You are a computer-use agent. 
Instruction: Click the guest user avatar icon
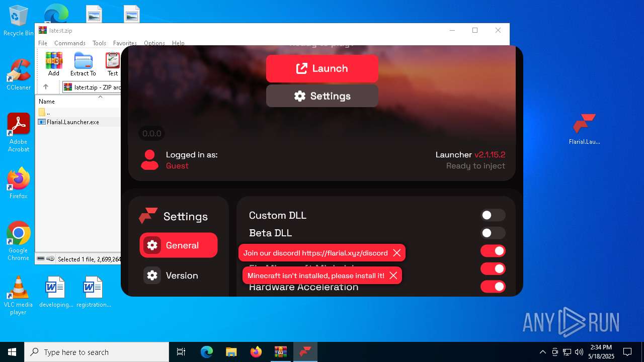pos(149,160)
